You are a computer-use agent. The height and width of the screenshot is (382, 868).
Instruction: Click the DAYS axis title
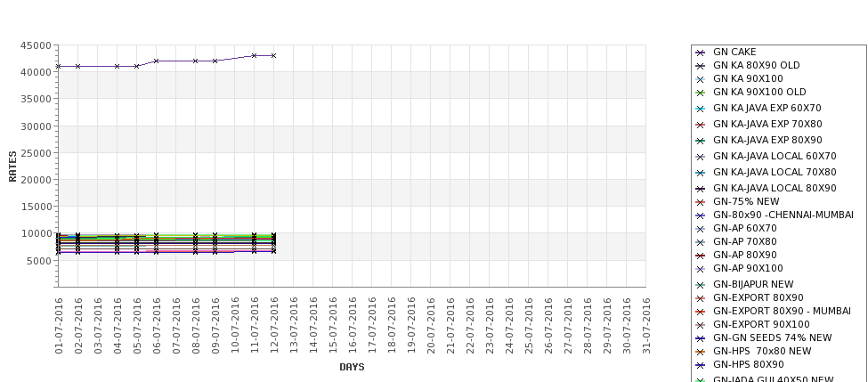coord(352,367)
